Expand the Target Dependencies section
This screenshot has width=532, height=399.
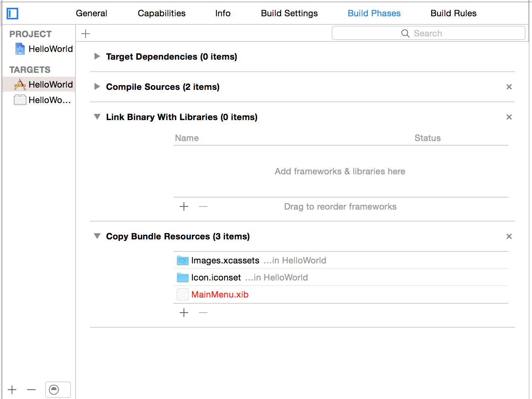coord(97,57)
